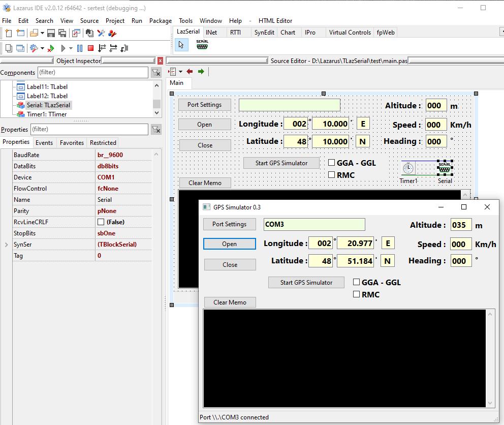Viewport: 504px width, 425px height.
Task: Check GGA - GGL in GPS Simulator window
Action: coord(356,282)
